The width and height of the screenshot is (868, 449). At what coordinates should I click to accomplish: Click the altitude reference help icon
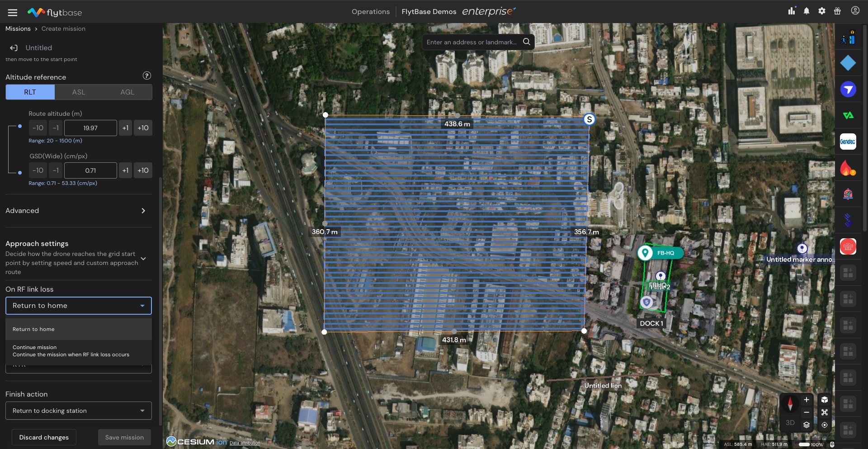coord(146,76)
